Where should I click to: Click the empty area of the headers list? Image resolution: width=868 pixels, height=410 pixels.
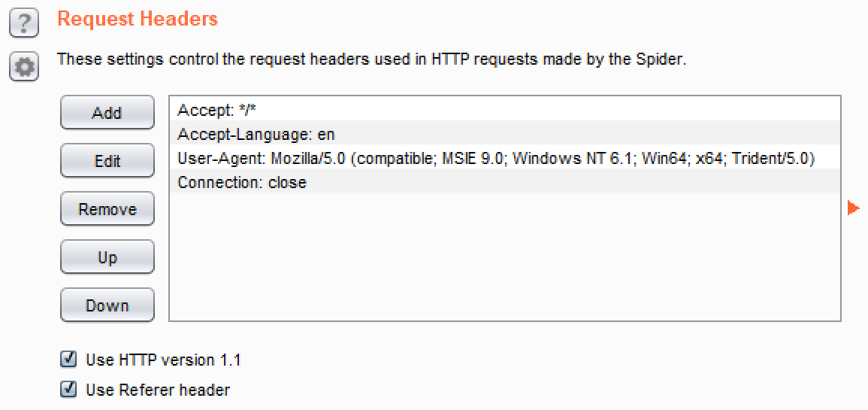tap(504, 256)
